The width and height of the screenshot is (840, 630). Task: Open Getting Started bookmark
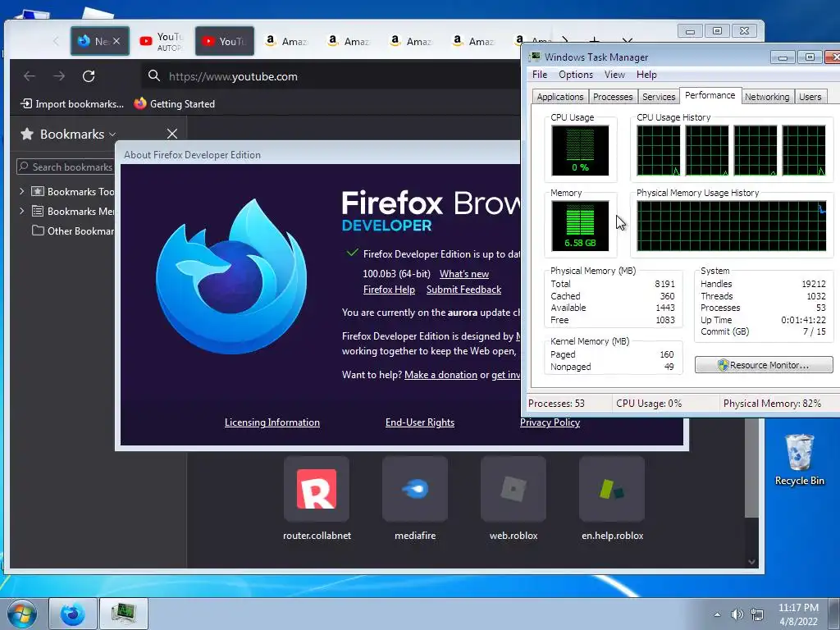click(175, 104)
